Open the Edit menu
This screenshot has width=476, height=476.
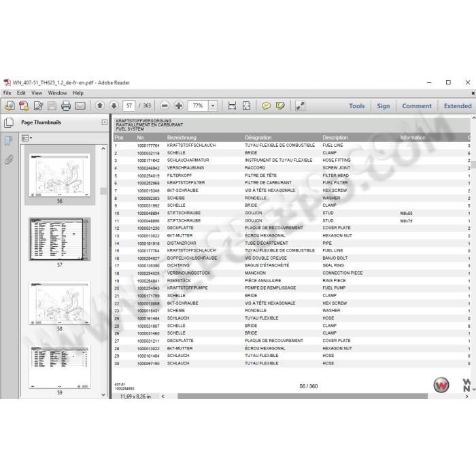pyautogui.click(x=21, y=93)
